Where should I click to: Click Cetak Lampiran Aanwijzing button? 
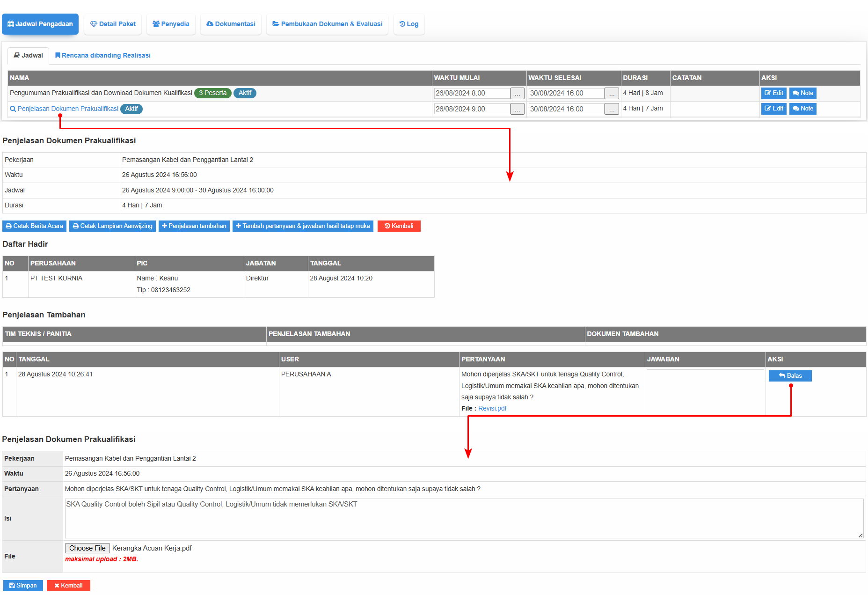[112, 226]
